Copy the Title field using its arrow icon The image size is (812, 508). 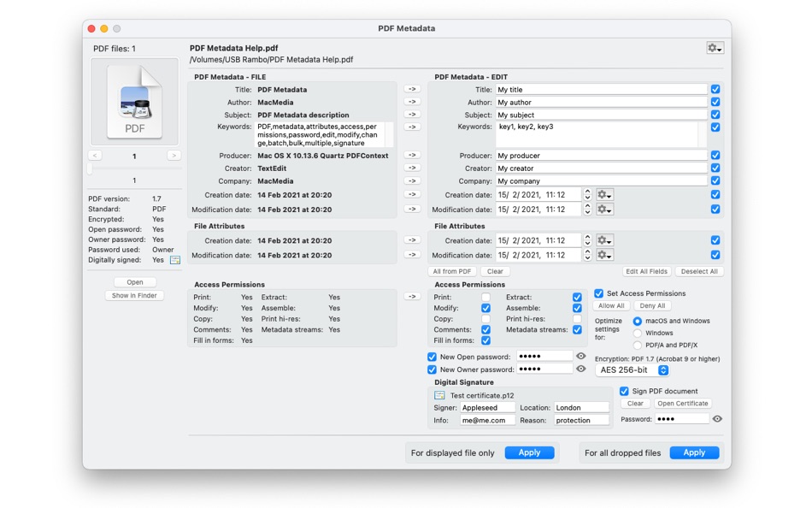click(412, 88)
